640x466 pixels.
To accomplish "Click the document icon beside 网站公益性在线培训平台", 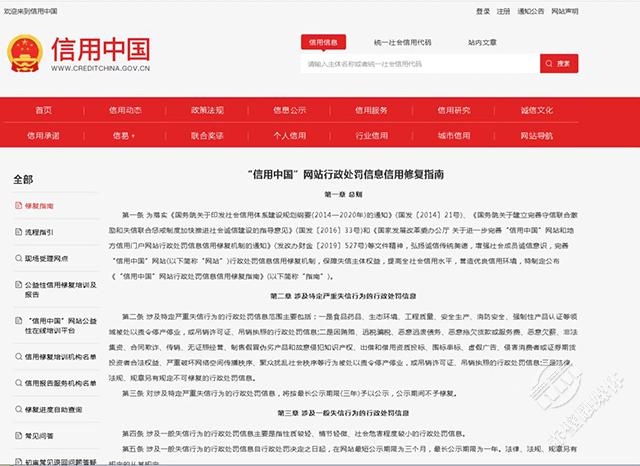I will tap(18, 320).
